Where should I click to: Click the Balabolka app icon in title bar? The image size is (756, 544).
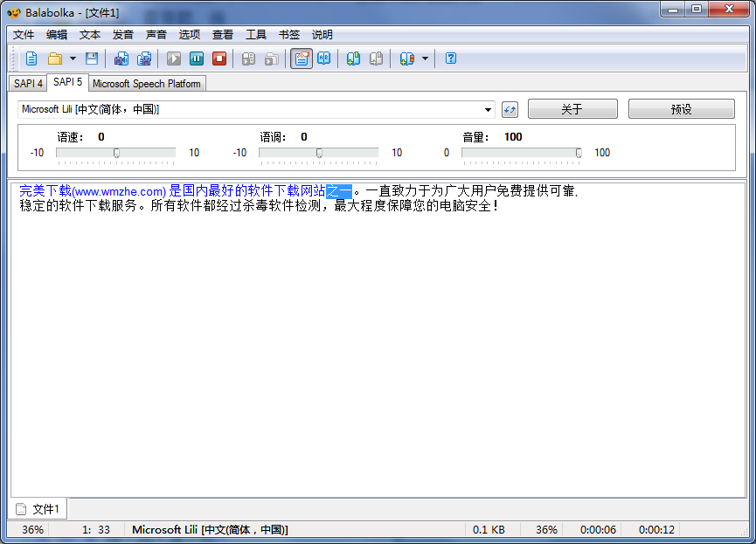[14, 12]
